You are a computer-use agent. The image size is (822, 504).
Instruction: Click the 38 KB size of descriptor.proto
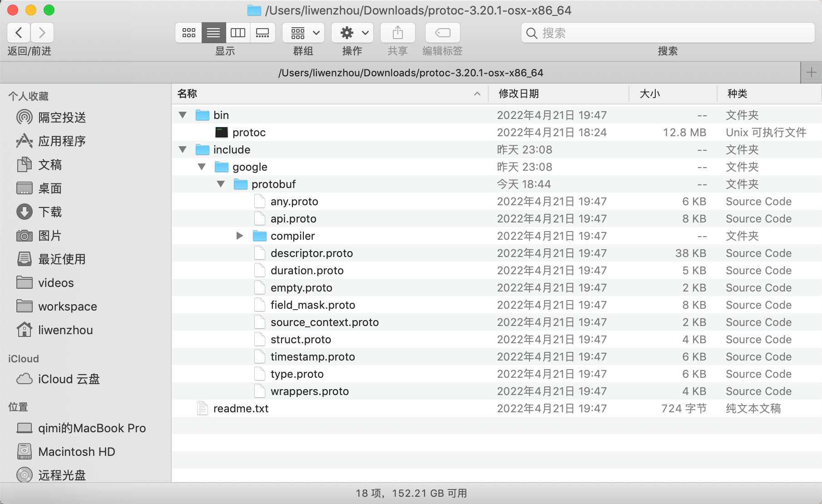pyautogui.click(x=691, y=253)
